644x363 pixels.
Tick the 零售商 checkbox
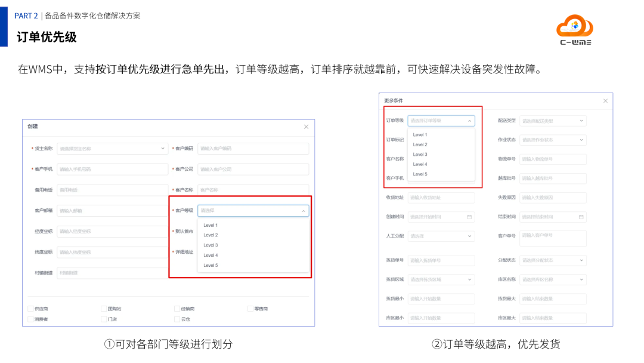[250, 309]
